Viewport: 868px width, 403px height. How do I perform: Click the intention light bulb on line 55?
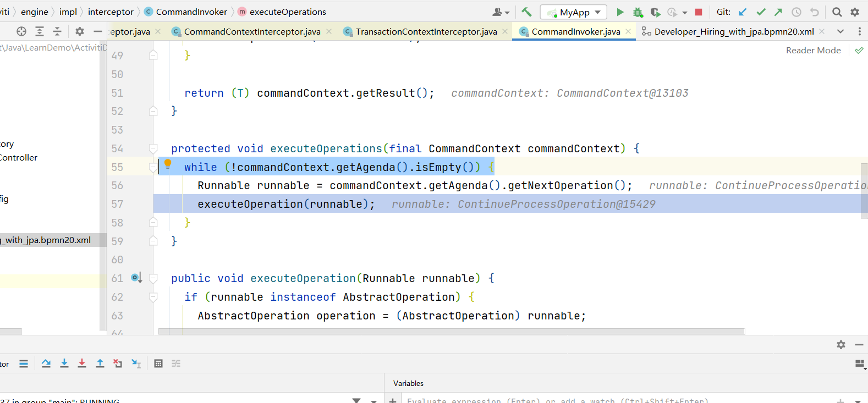[168, 164]
